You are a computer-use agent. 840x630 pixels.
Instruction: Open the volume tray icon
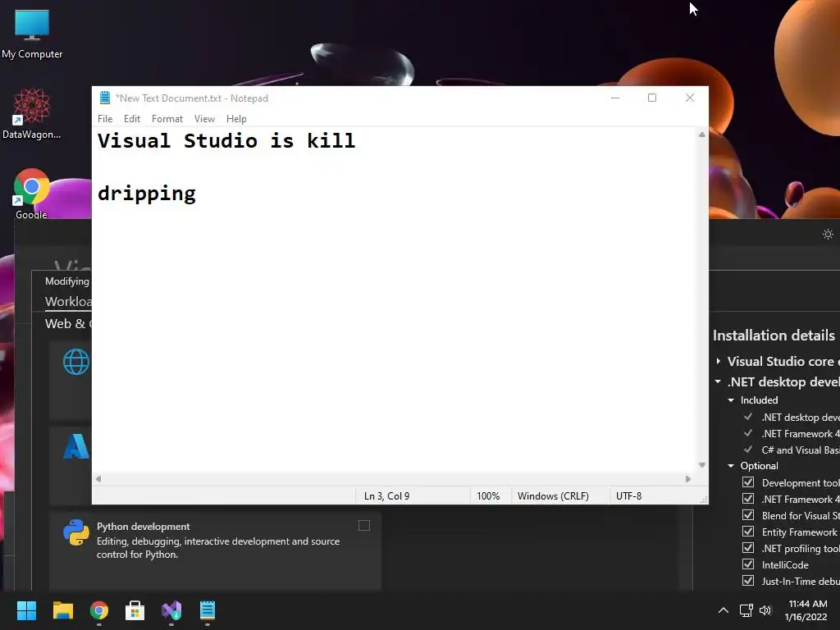(765, 610)
